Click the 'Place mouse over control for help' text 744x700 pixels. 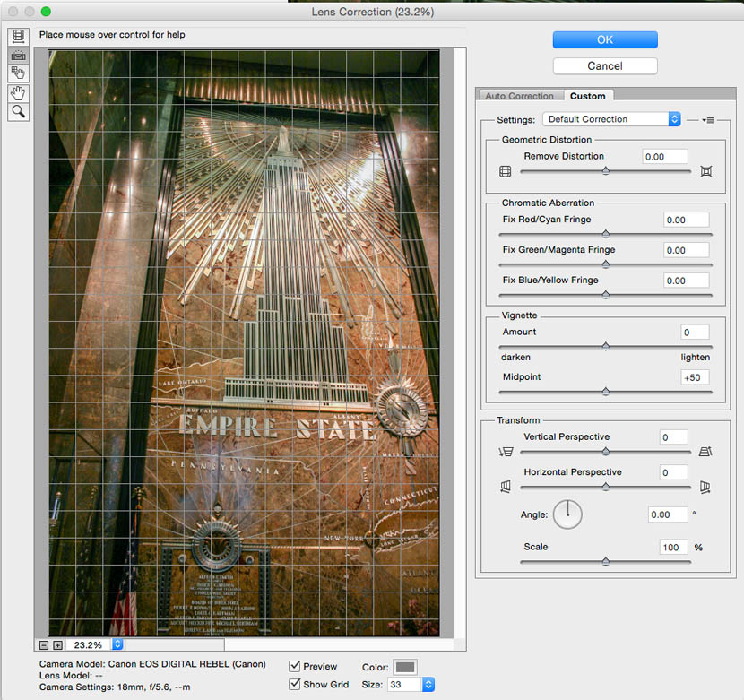click(112, 35)
